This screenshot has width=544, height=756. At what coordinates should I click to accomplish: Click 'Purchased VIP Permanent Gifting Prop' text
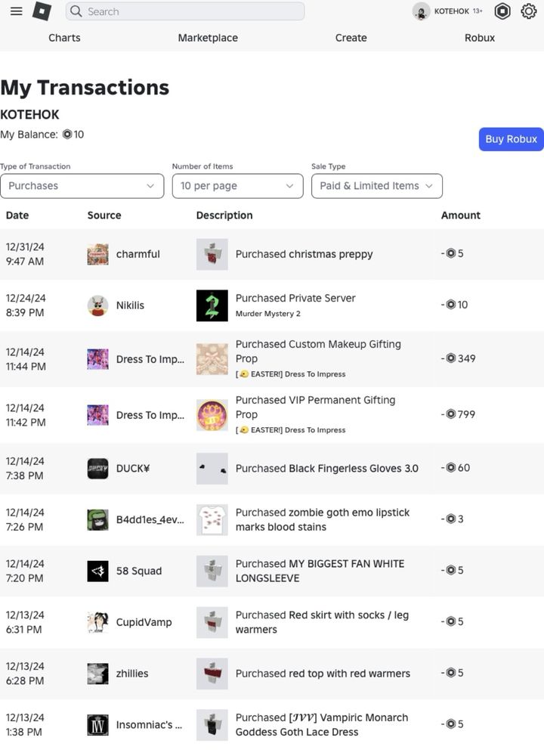coord(316,407)
